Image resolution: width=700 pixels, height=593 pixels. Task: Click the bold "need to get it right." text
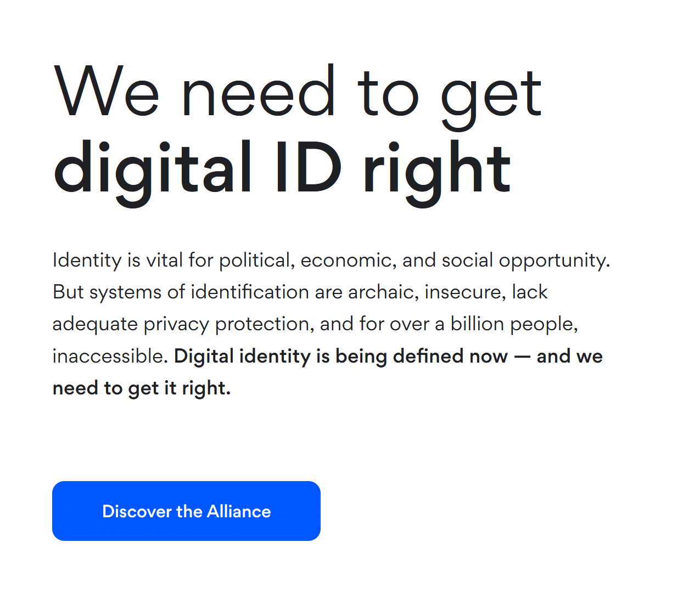point(142,388)
